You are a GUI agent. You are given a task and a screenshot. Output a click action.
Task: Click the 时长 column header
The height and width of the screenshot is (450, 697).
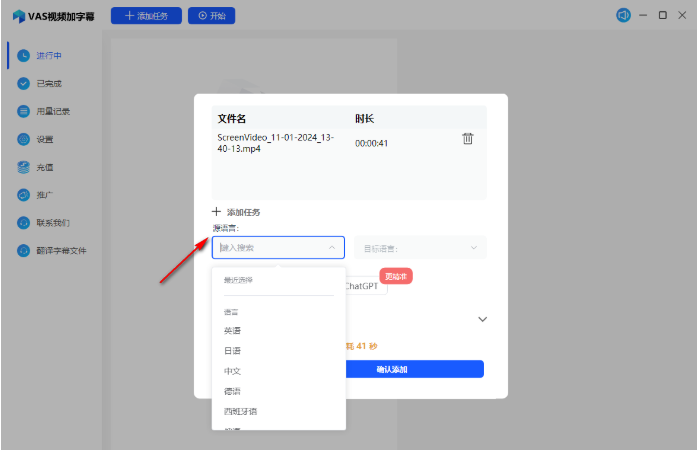(364, 119)
